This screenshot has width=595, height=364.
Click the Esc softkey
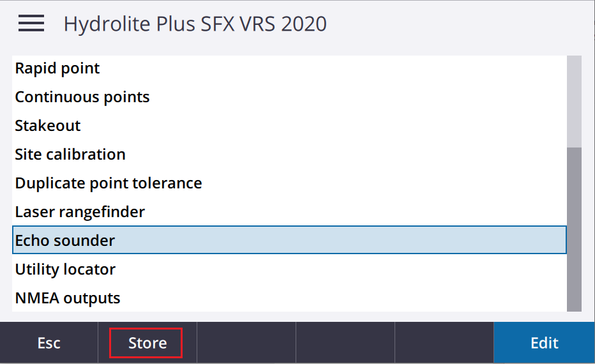[x=49, y=343]
